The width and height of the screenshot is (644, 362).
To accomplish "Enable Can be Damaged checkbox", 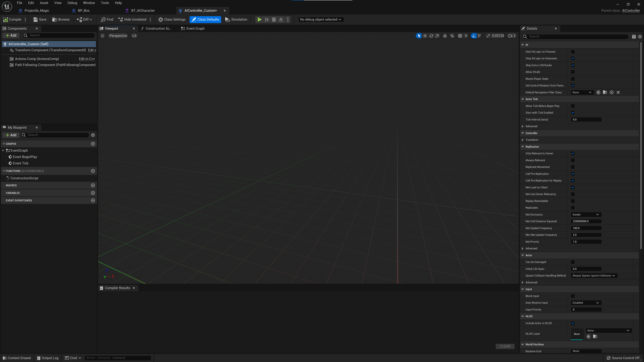I will (573, 262).
